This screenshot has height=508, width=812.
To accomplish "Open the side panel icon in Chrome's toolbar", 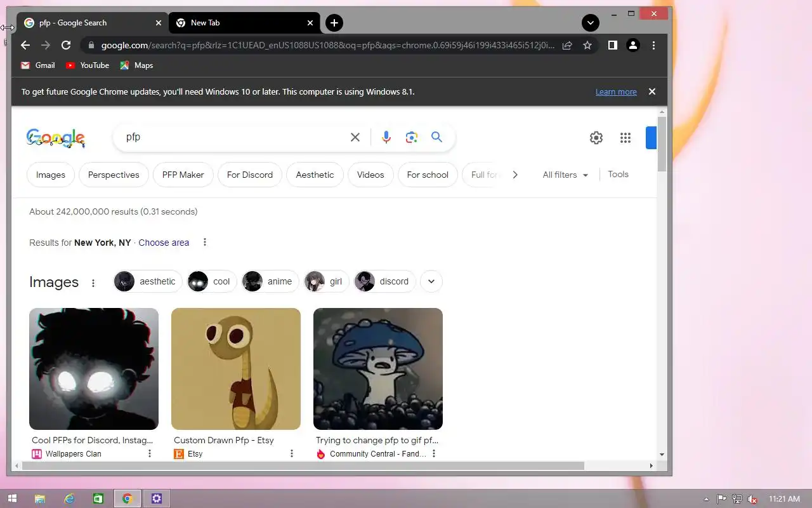I will [613, 45].
